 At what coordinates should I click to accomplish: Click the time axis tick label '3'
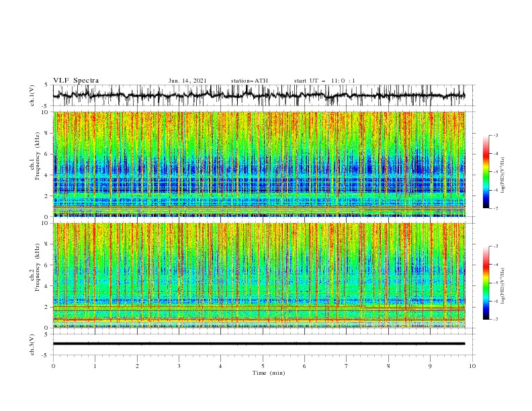click(179, 366)
